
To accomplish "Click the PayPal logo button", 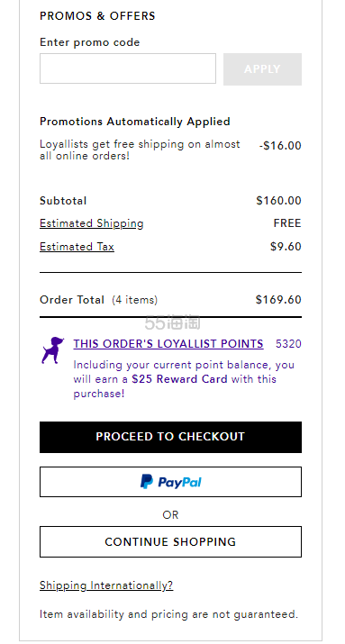I will (170, 482).
